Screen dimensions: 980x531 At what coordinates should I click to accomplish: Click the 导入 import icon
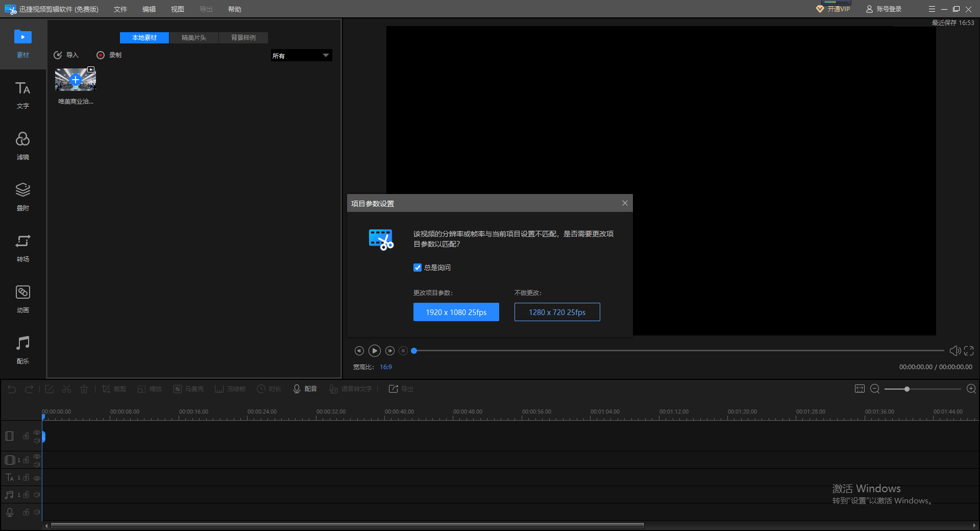(58, 55)
